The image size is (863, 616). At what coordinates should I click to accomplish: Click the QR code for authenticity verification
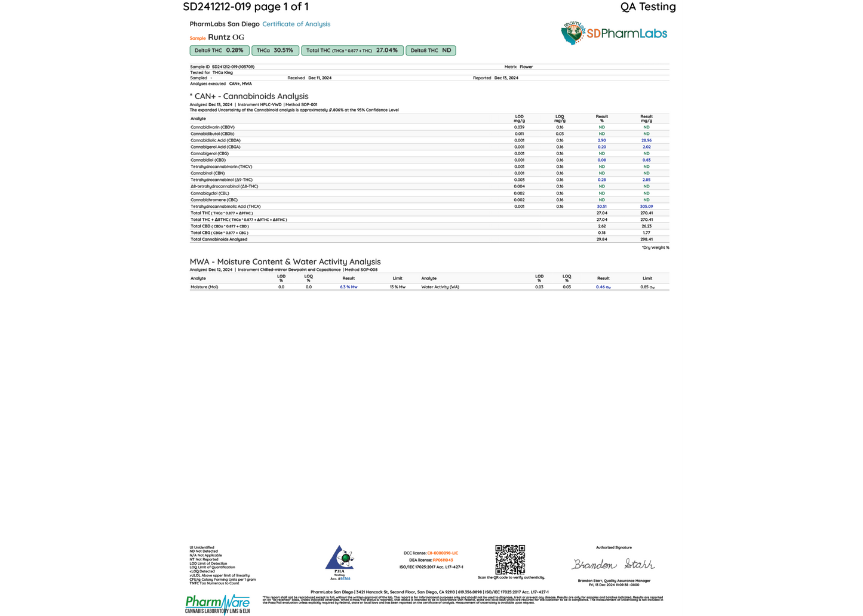pyautogui.click(x=510, y=559)
